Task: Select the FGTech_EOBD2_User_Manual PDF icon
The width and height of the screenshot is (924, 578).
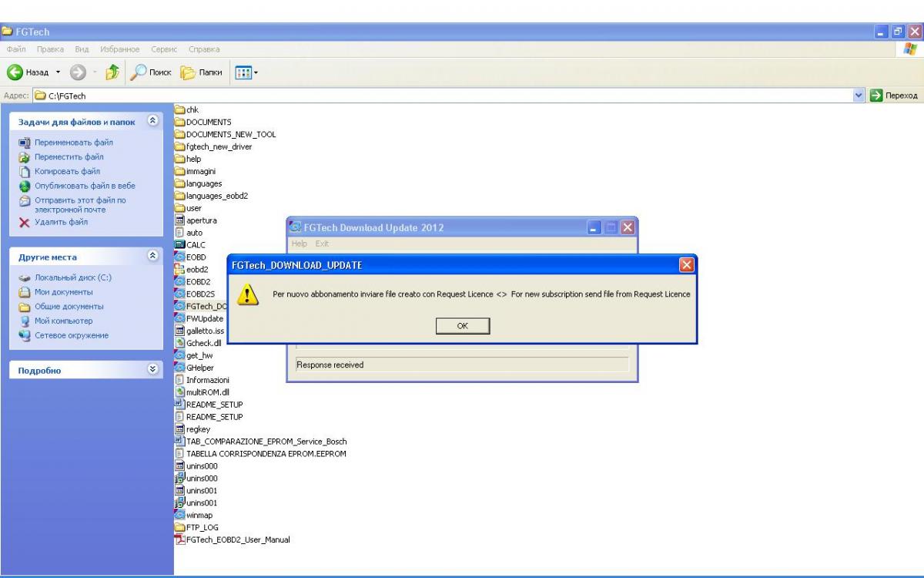Action: pyautogui.click(x=181, y=539)
